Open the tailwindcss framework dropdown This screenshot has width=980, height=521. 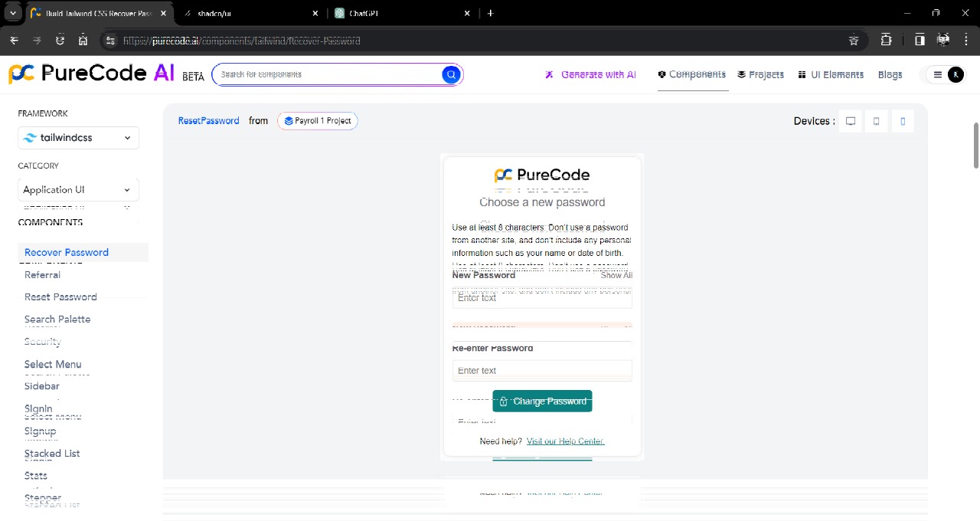[78, 138]
